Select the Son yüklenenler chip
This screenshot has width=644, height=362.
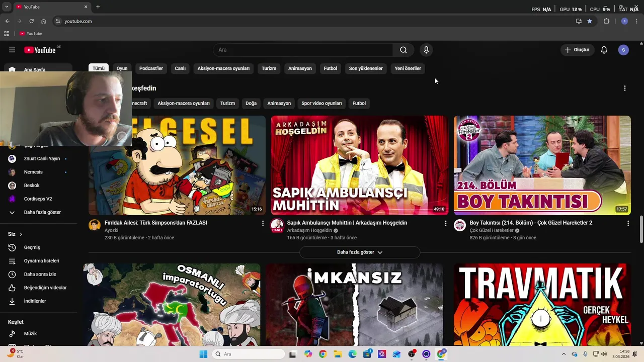[x=366, y=68]
